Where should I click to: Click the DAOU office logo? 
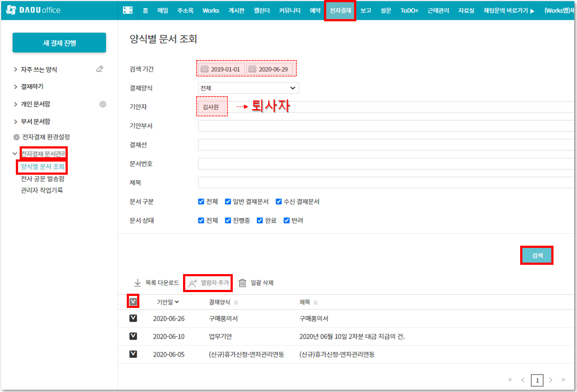point(33,10)
